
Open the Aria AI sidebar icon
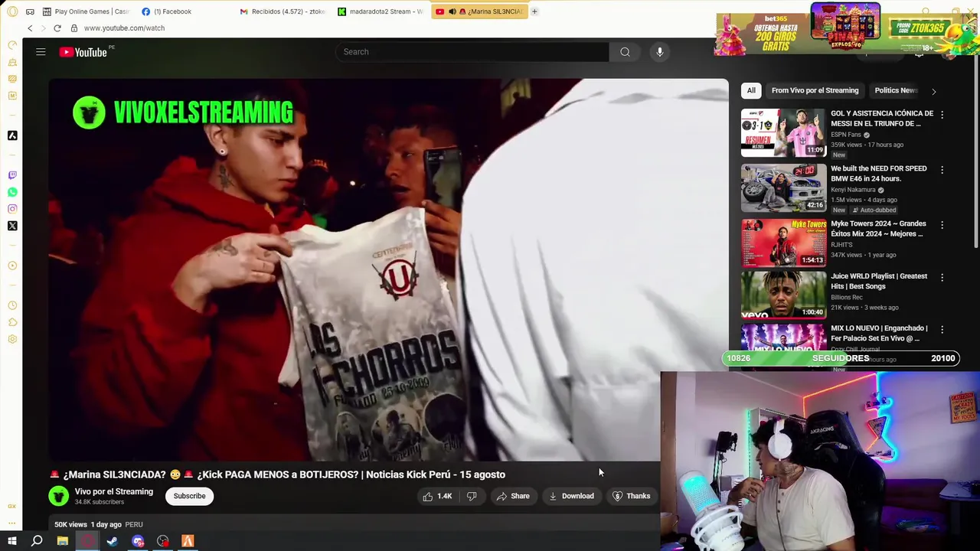click(12, 135)
